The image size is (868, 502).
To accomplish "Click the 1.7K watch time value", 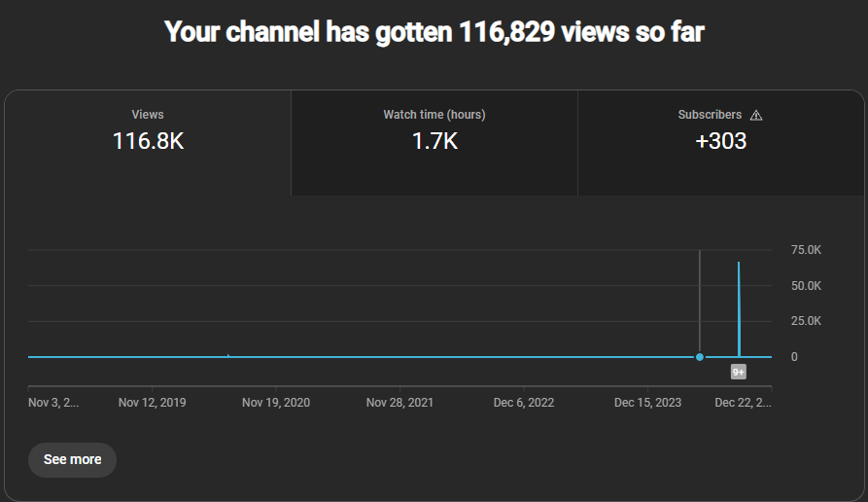I will coord(434,141).
